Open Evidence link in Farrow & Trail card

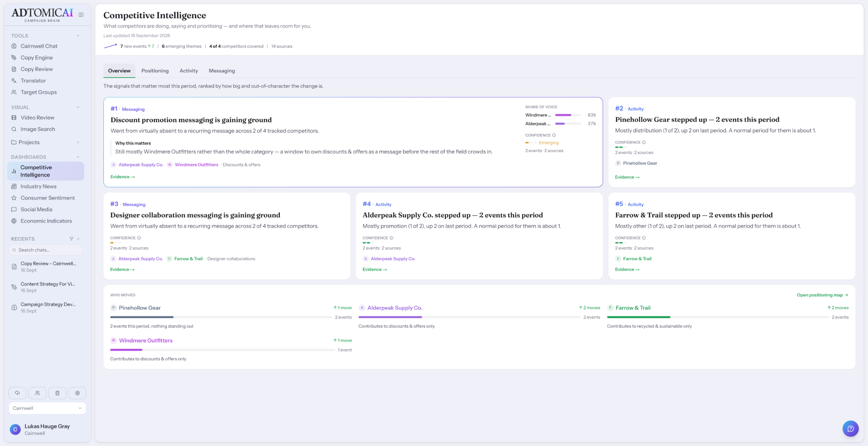coord(627,269)
